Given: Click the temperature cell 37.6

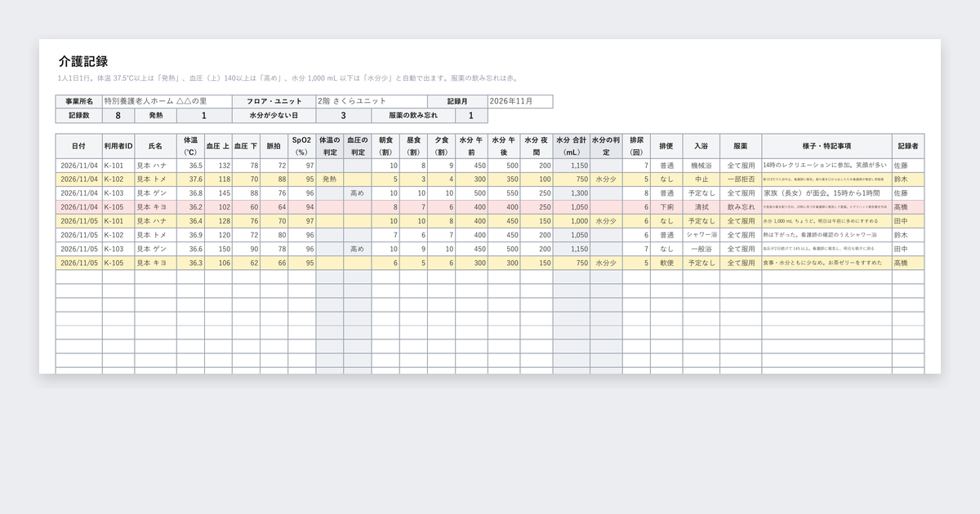Looking at the screenshot, I should point(190,179).
